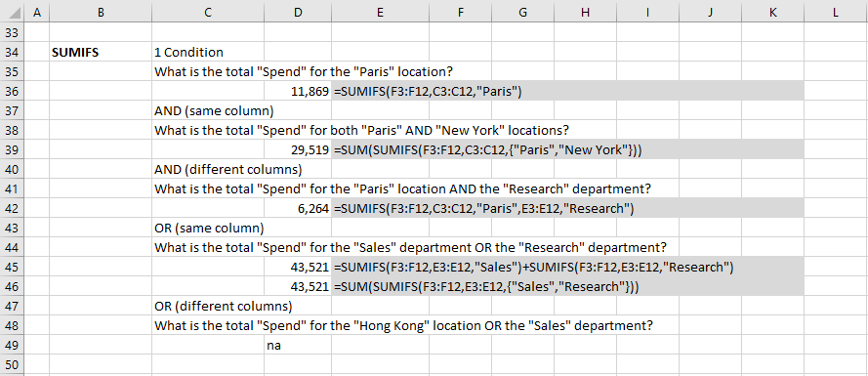Click the Sales plus Research SUMIFS formula
The width and height of the screenshot is (868, 376).
534,267
